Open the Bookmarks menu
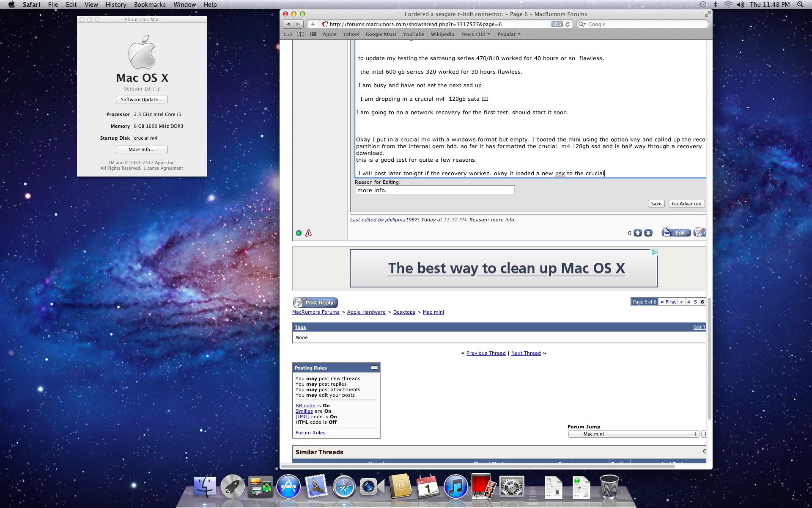The width and height of the screenshot is (812, 508). (x=150, y=5)
